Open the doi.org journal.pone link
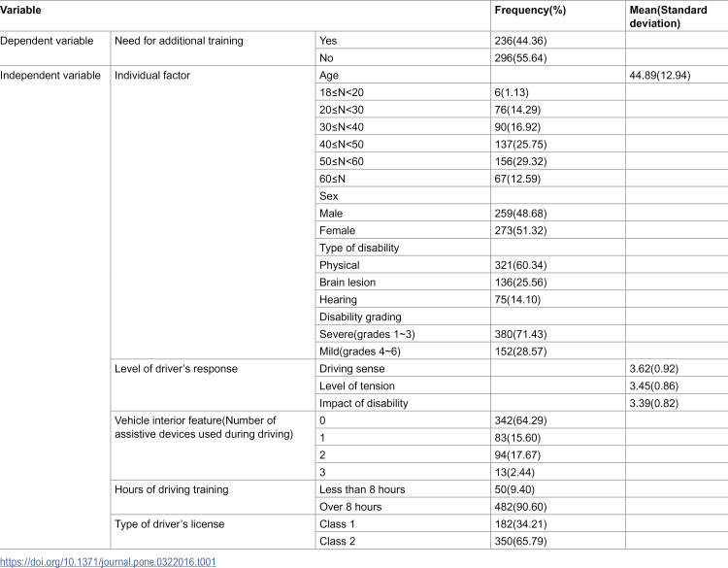This screenshot has height=568, width=728. click(x=108, y=562)
